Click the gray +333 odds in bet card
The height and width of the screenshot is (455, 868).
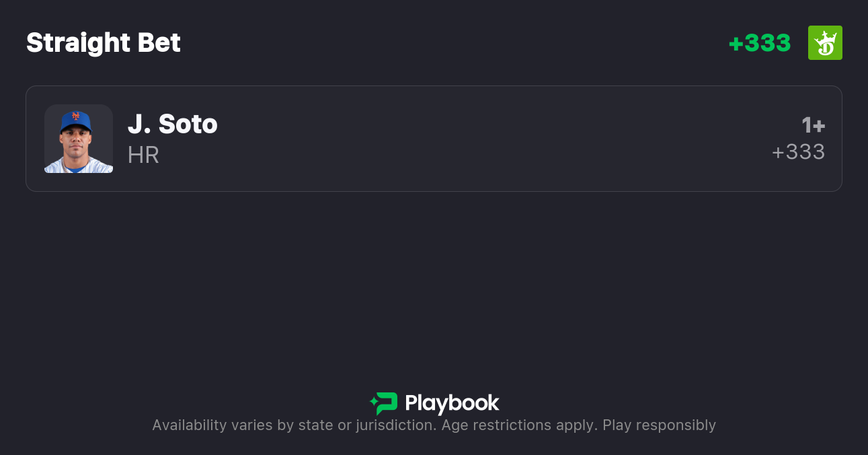click(798, 152)
